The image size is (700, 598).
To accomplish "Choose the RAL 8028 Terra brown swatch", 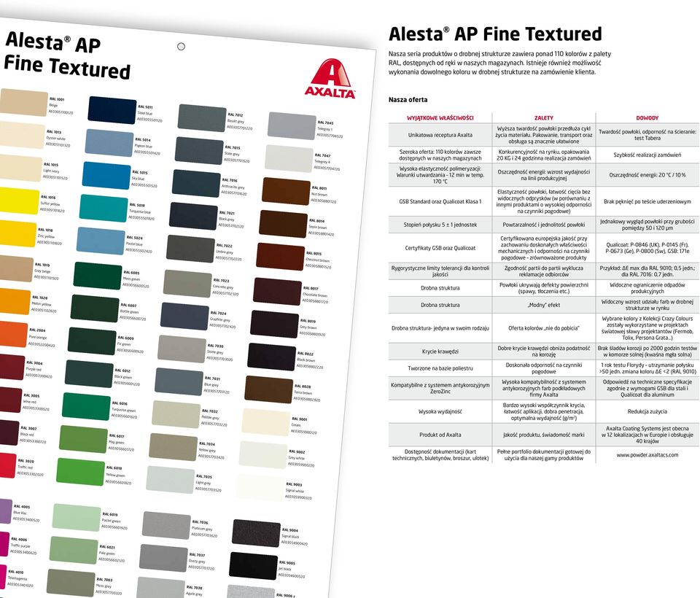I will pos(269,390).
